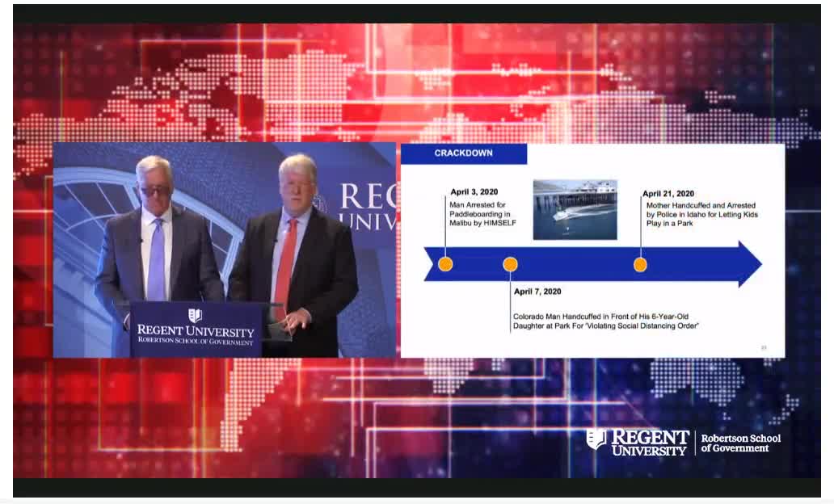Click the CRACKDOWN slide title banner

coord(464,153)
